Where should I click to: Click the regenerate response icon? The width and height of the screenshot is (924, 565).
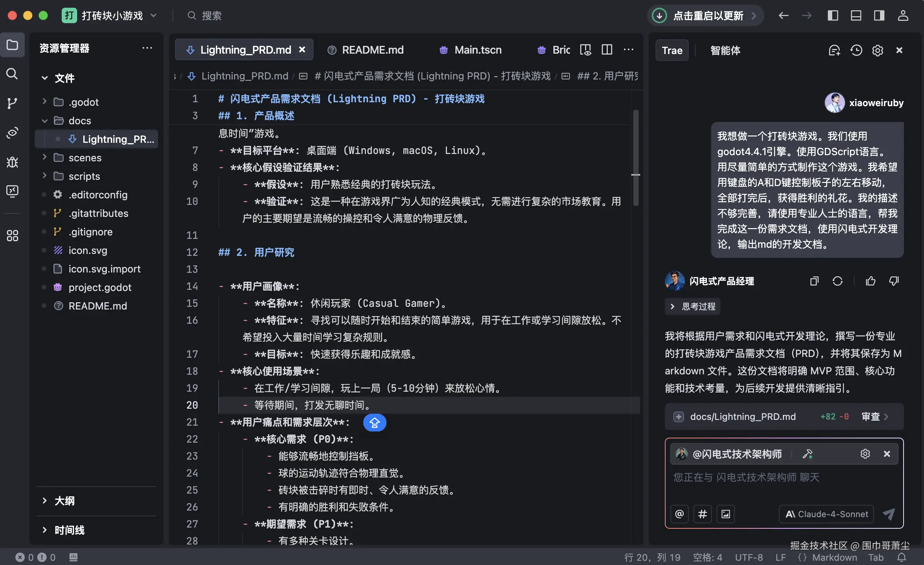pyautogui.click(x=837, y=281)
